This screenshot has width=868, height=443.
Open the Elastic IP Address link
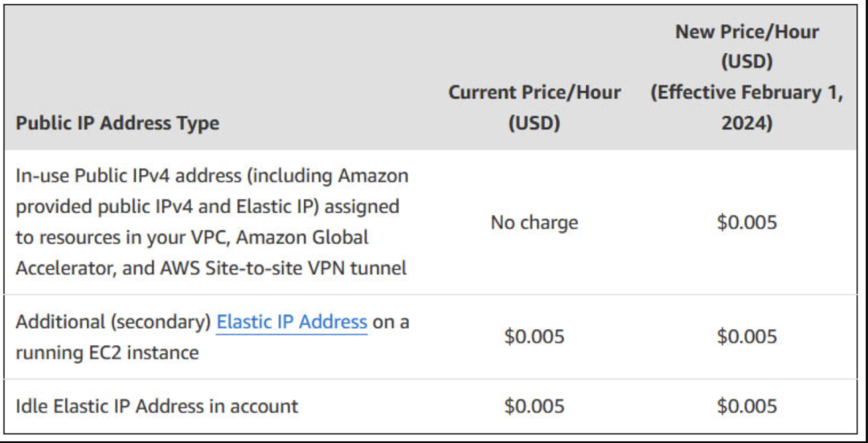292,322
